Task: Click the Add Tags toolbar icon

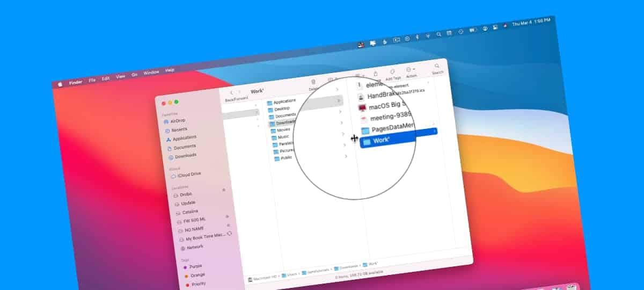Action: (392, 71)
